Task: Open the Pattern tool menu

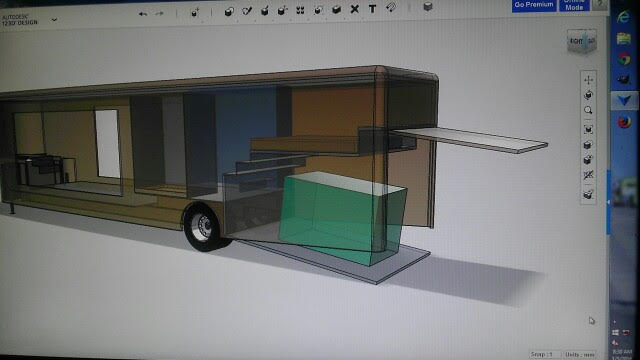Action: pos(300,10)
